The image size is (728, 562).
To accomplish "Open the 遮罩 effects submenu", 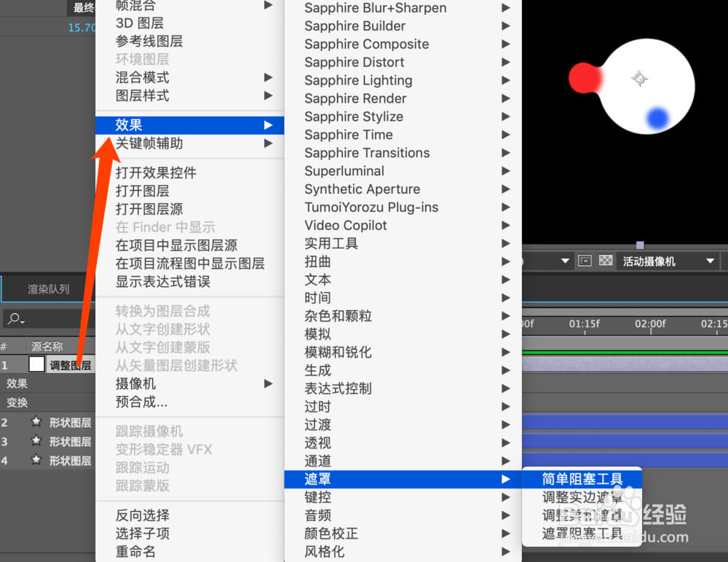I will click(x=403, y=479).
